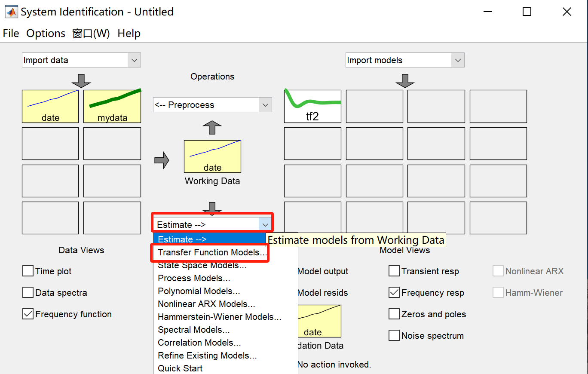Click the MATLAB icon in title bar
This screenshot has height=374, width=588.
(11, 12)
